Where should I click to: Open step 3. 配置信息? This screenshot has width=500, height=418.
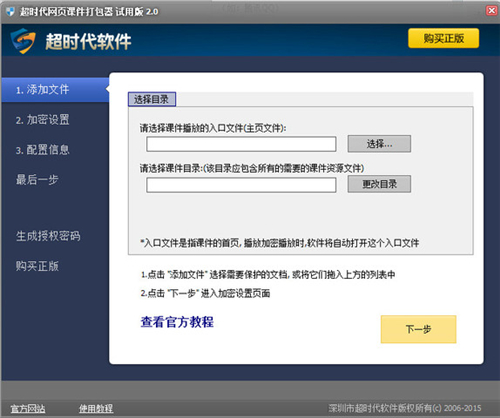coord(43,150)
